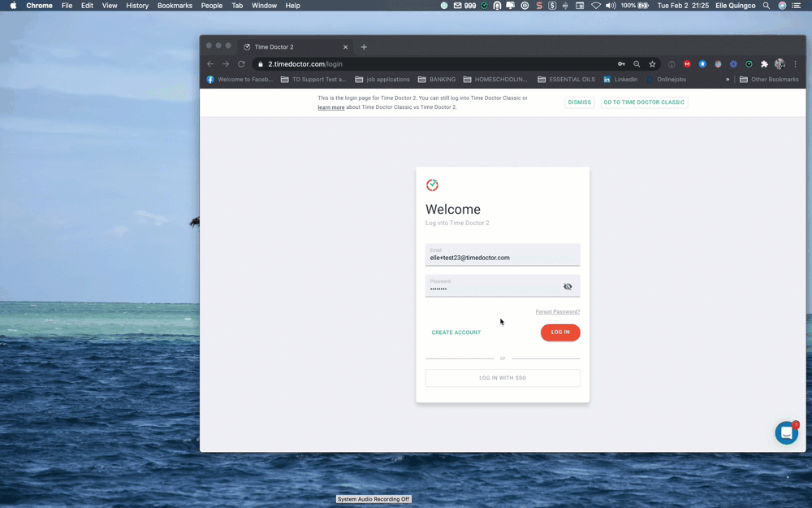812x508 pixels.
Task: Open File menu
Action: tap(67, 6)
